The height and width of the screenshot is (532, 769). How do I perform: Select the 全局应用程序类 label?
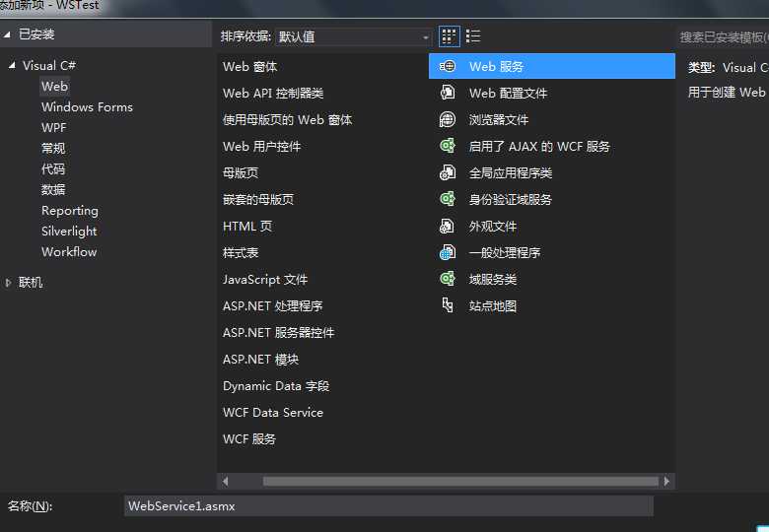point(511,172)
